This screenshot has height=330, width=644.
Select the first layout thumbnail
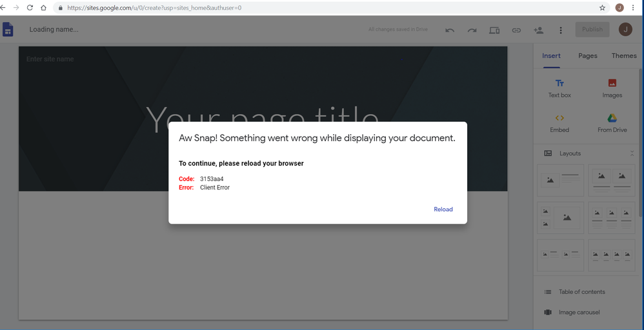click(560, 180)
